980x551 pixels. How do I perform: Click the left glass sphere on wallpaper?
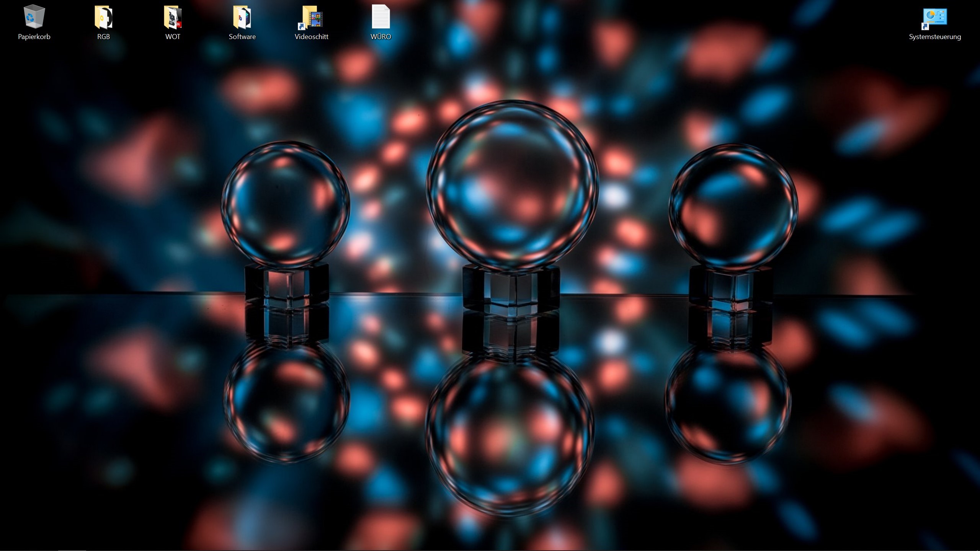pos(285,205)
